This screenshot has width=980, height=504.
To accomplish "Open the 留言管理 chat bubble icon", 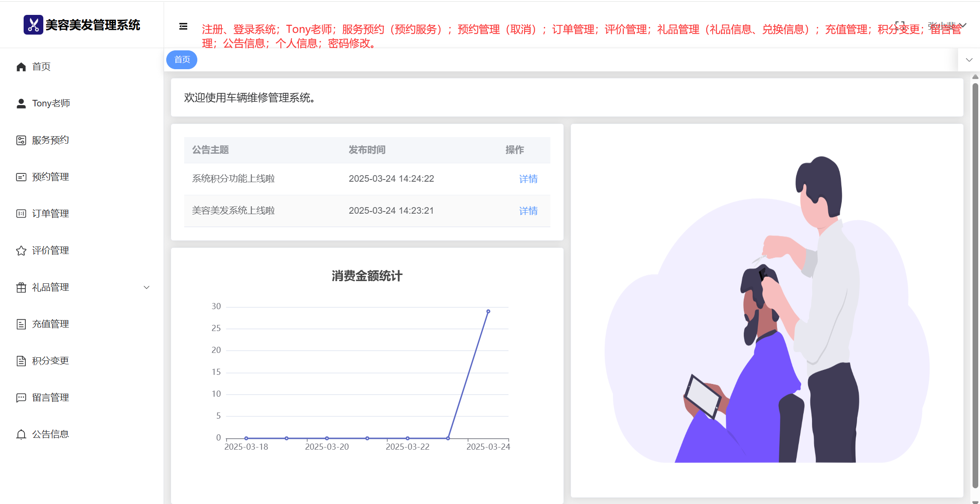I will [x=21, y=398].
